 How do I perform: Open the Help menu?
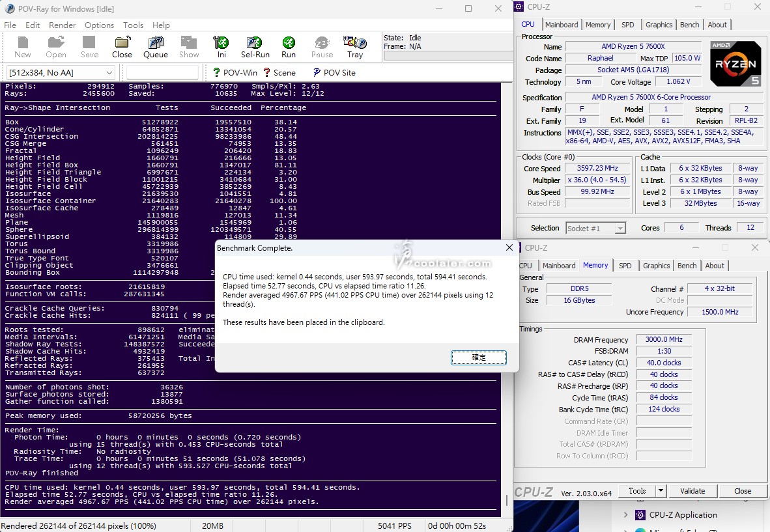point(161,25)
